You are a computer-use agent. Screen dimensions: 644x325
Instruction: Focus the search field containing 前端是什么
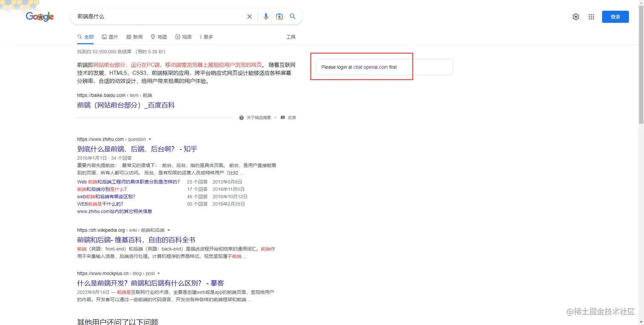click(x=160, y=17)
